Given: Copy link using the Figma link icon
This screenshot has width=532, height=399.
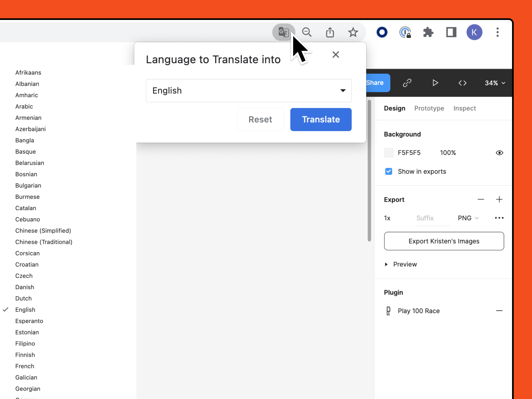Looking at the screenshot, I should [407, 83].
